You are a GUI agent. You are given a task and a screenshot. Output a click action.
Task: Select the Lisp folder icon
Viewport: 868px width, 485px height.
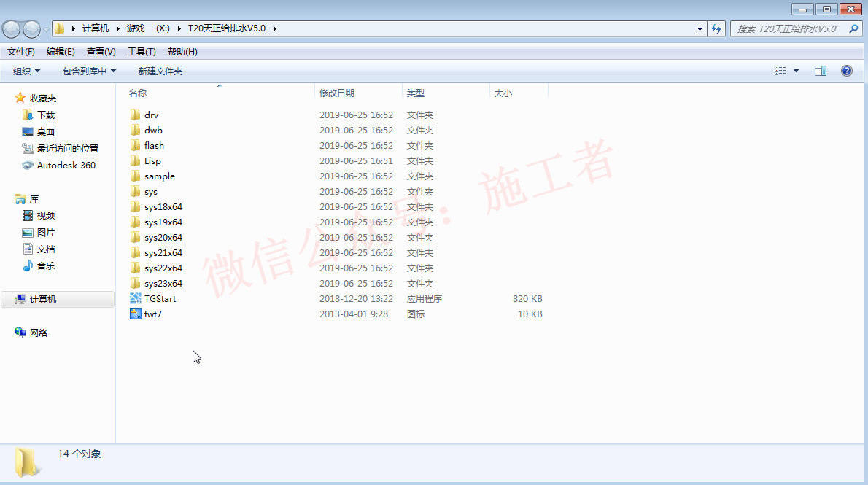click(135, 160)
